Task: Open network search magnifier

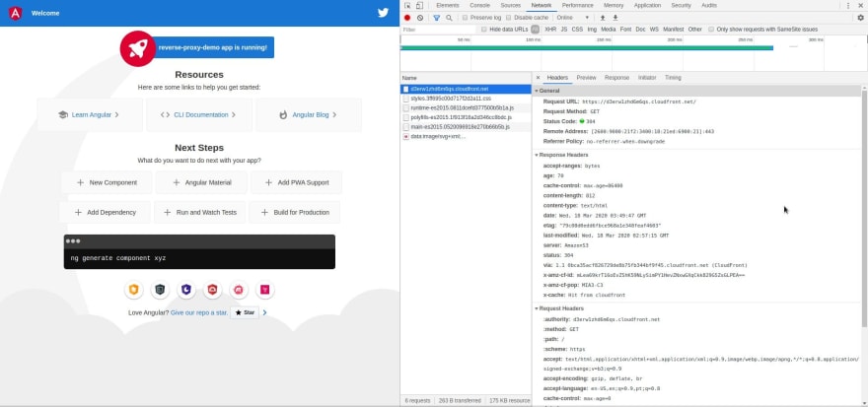Action: point(449,18)
